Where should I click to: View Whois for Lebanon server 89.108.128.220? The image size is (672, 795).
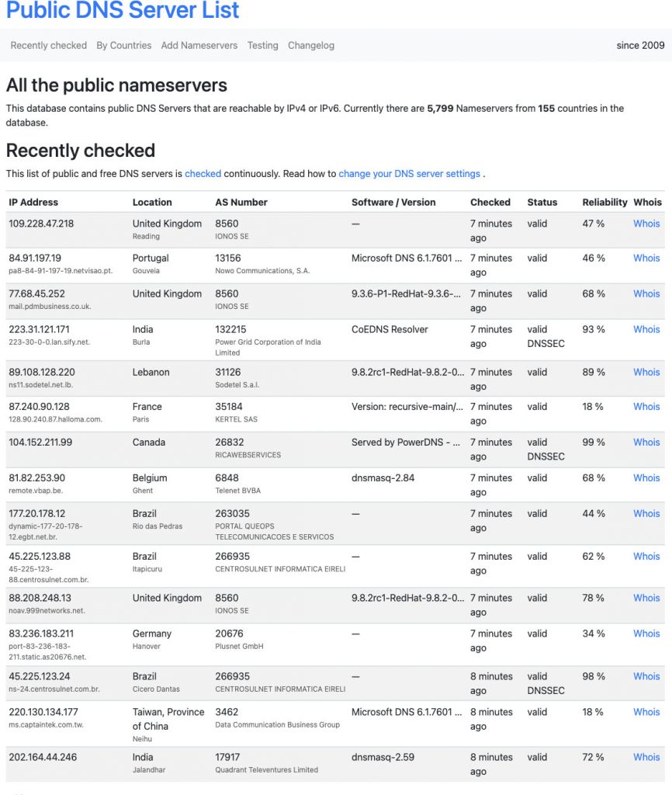tap(646, 373)
